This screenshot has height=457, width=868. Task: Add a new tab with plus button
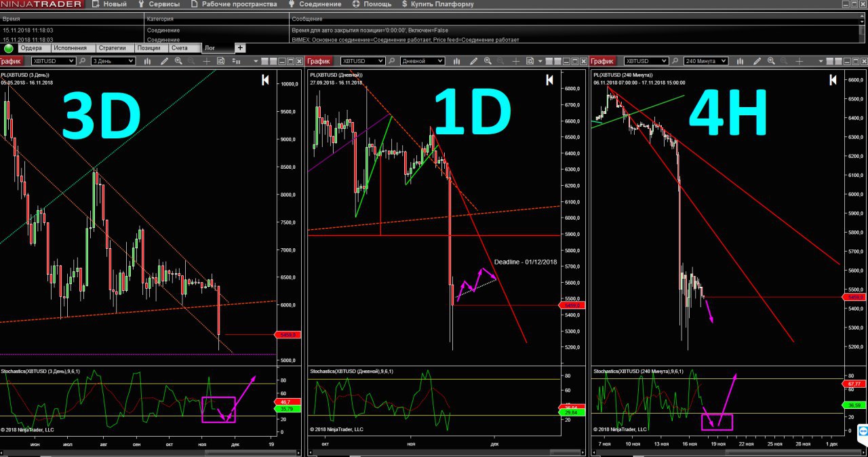pos(240,48)
